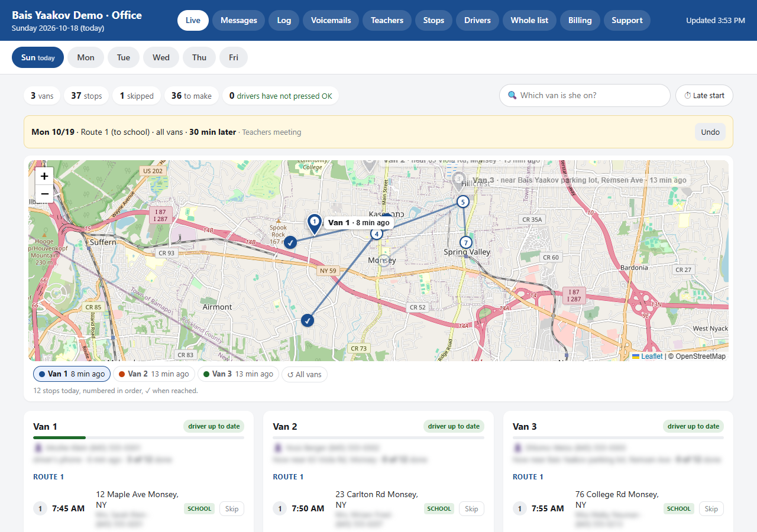Switch to Fri day tab
This screenshot has height=532, width=757.
[234, 57]
